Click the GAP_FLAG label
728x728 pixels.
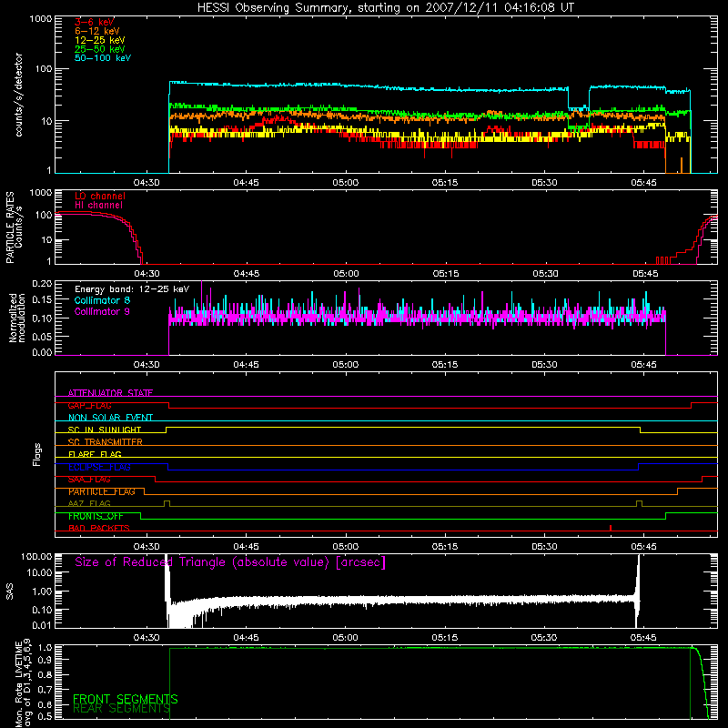pyautogui.click(x=89, y=405)
